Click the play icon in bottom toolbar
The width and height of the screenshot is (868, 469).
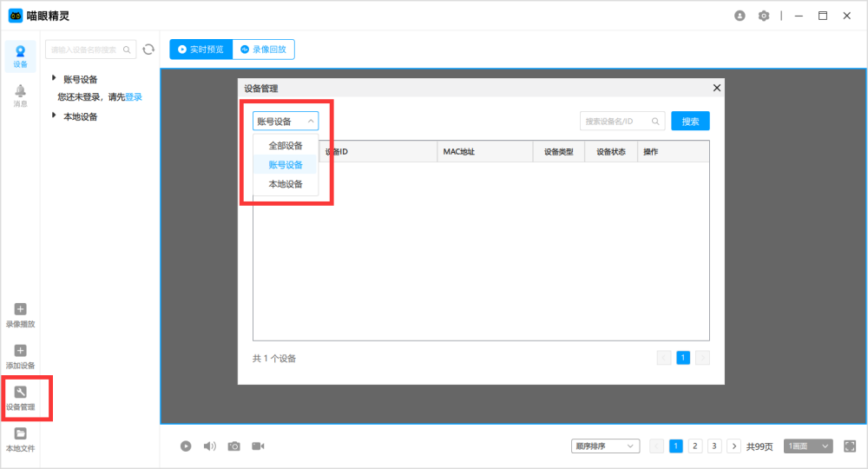186,446
